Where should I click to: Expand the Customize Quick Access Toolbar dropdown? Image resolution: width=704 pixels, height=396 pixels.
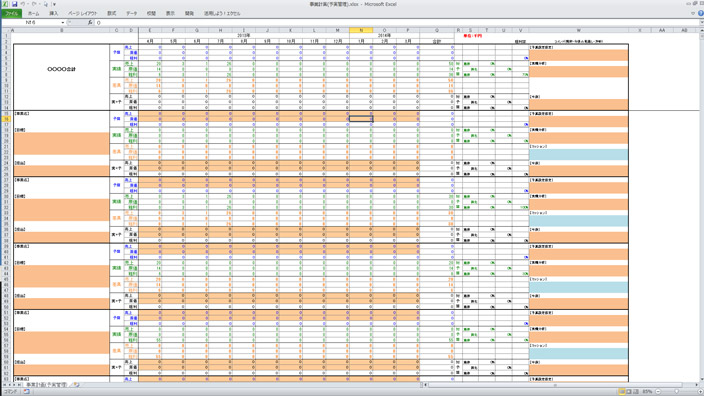pos(54,4)
